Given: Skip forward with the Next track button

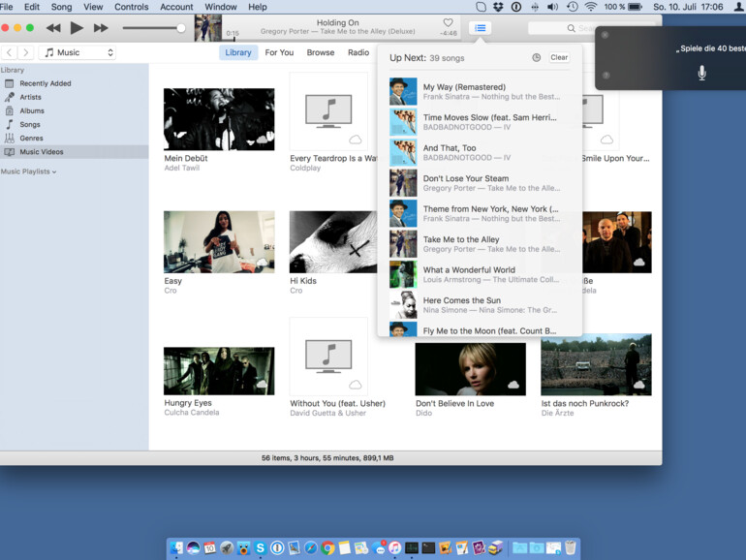Looking at the screenshot, I should pyautogui.click(x=101, y=28).
